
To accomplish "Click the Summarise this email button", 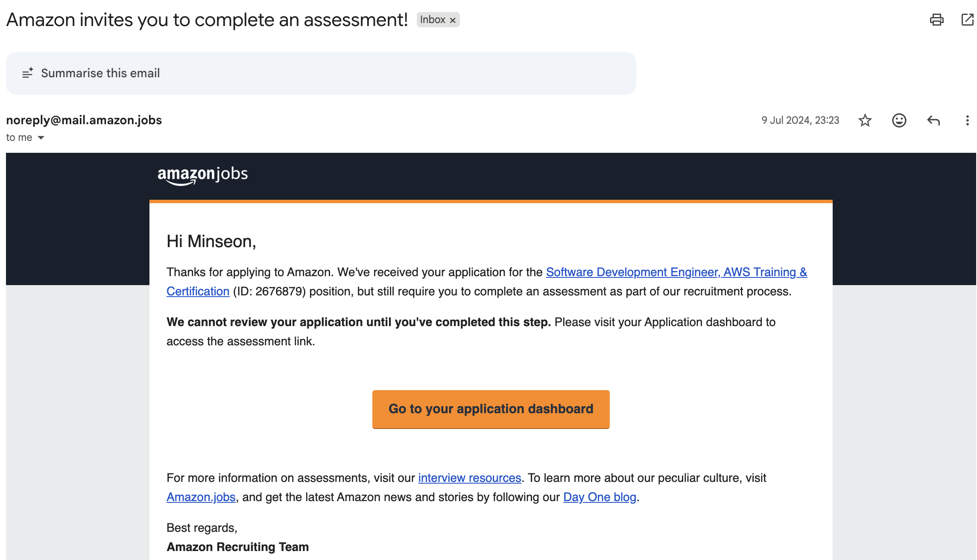I will (321, 73).
